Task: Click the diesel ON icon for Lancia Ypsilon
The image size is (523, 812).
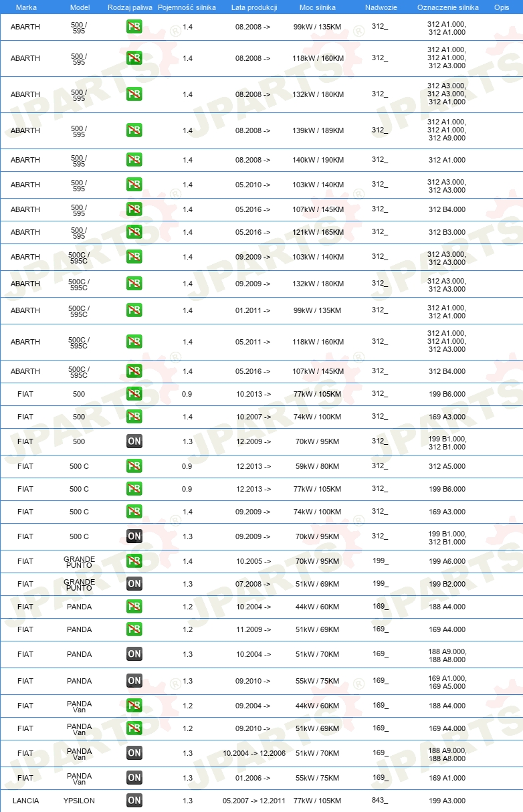Action: 134,800
